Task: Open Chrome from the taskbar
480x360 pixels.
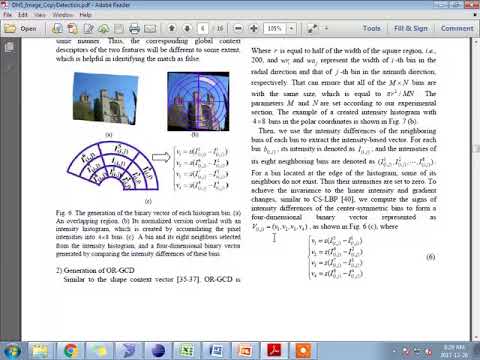Action: click(71, 350)
